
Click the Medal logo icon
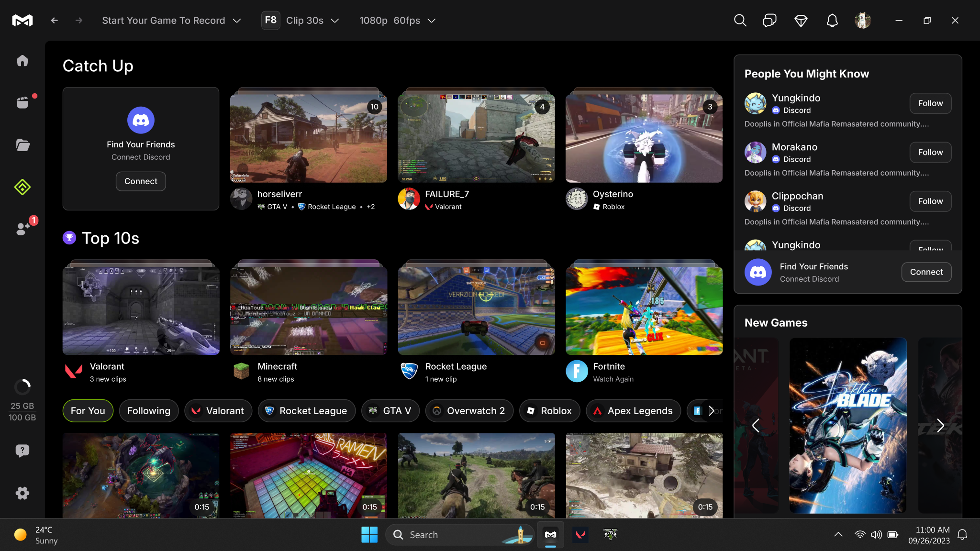coord(22,21)
